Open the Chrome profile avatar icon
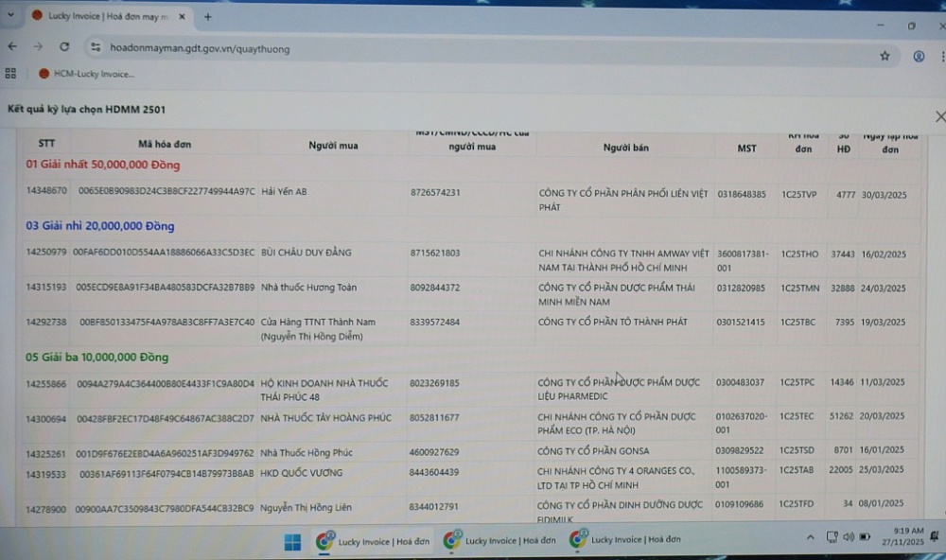 tap(918, 56)
